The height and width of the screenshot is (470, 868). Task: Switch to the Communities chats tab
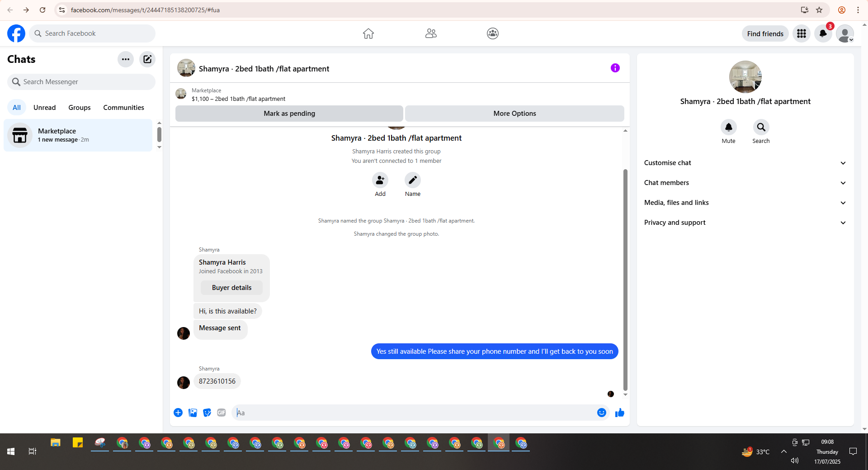tap(124, 108)
